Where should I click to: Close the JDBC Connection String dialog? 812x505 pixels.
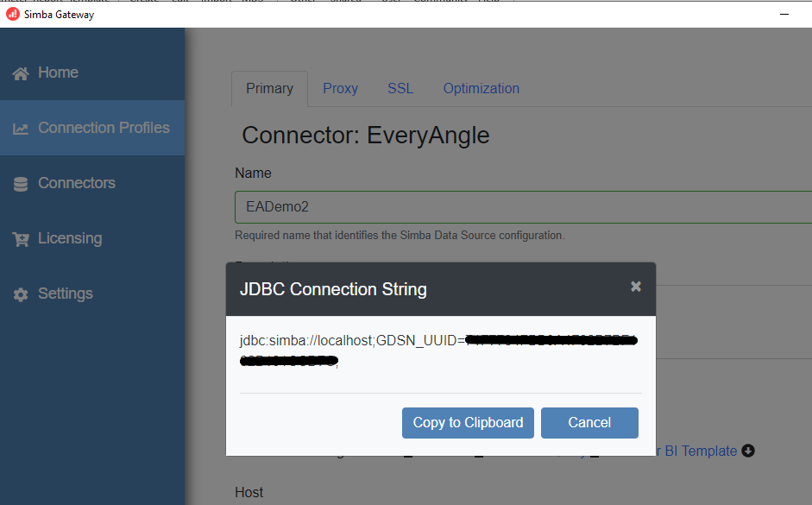point(636,287)
